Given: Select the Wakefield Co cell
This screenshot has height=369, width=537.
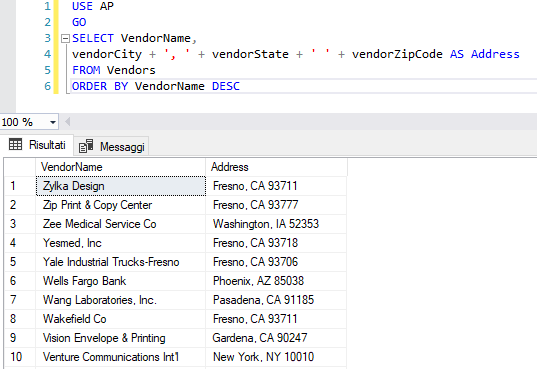Looking at the screenshot, I should tap(121, 319).
